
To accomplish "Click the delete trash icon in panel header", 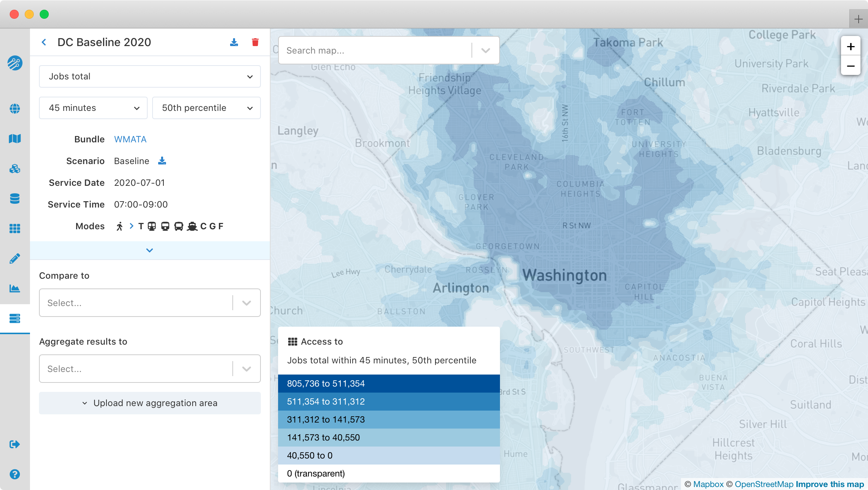I will 255,42.
